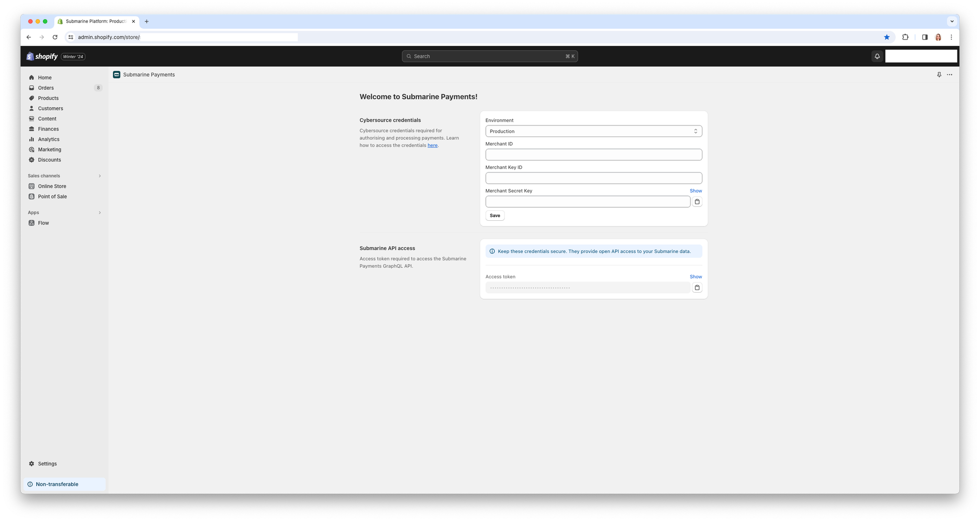Reveal the hidden Access token
Image resolution: width=980 pixels, height=521 pixels.
point(696,277)
